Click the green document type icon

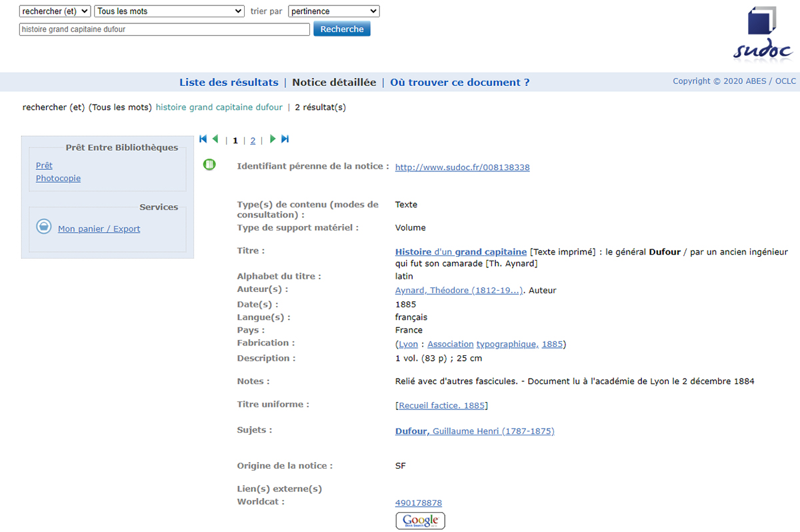[x=209, y=164]
